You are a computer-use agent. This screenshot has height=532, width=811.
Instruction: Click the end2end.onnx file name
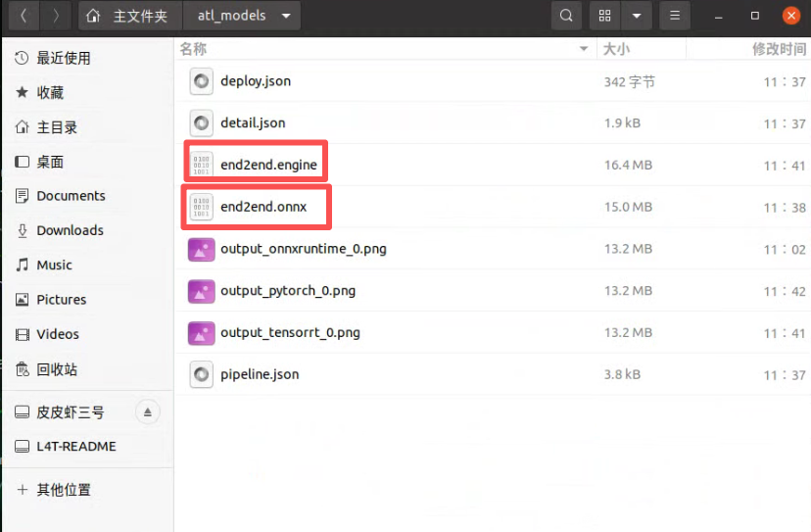263,207
